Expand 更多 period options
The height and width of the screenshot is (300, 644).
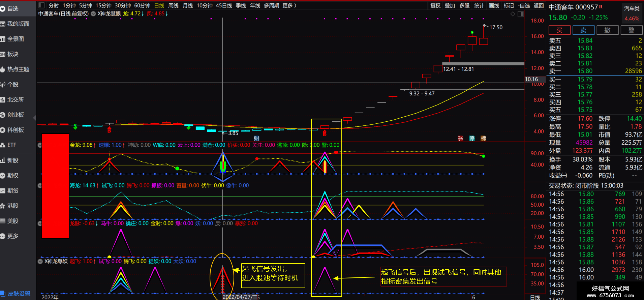(x=289, y=5)
